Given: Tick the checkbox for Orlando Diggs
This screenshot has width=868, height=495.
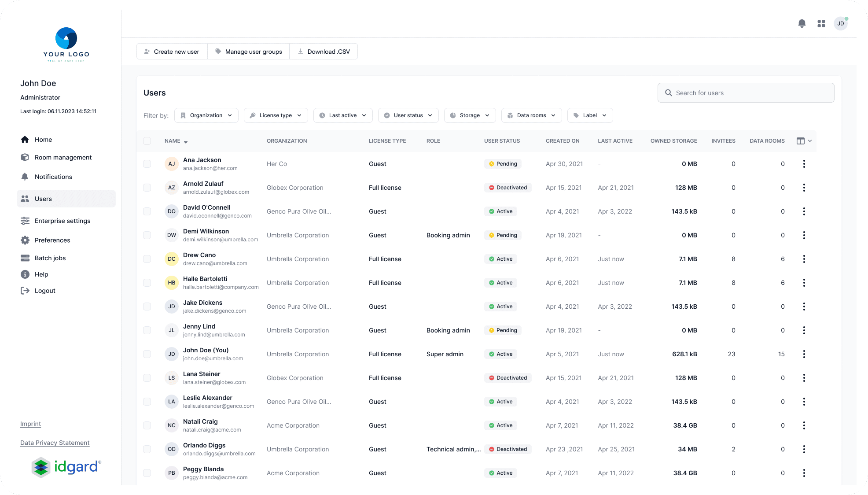Looking at the screenshot, I should click(147, 449).
